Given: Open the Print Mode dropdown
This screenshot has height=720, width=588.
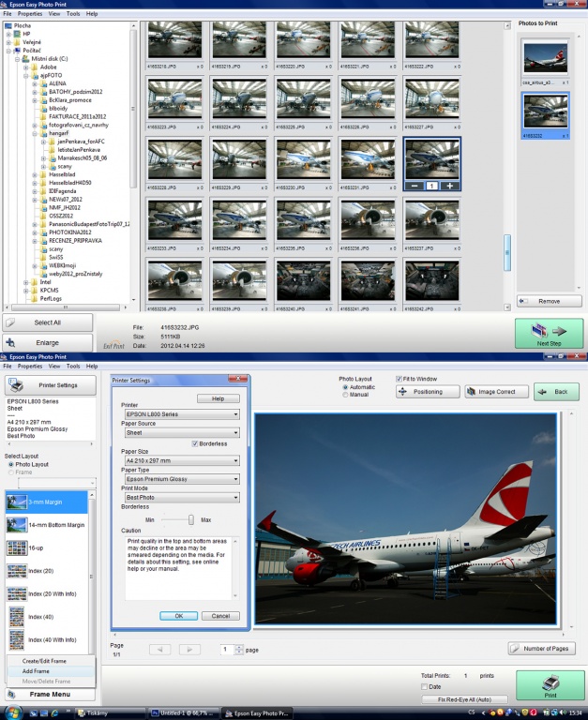Looking at the screenshot, I should (x=182, y=497).
